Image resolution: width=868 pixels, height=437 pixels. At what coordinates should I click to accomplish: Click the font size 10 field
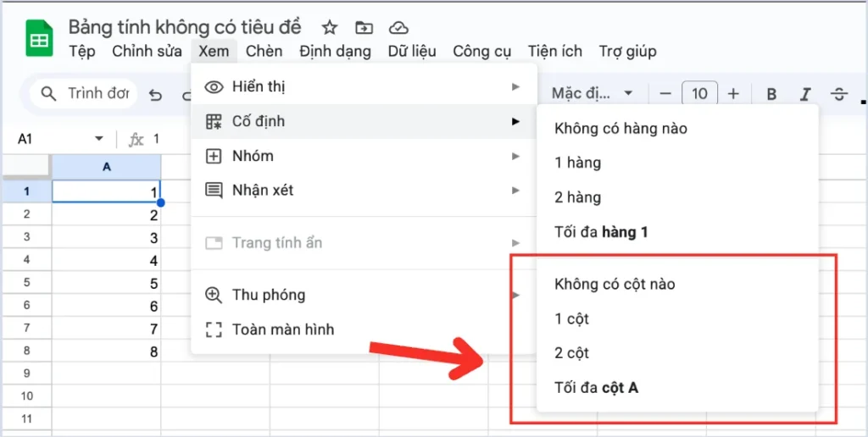click(x=699, y=94)
